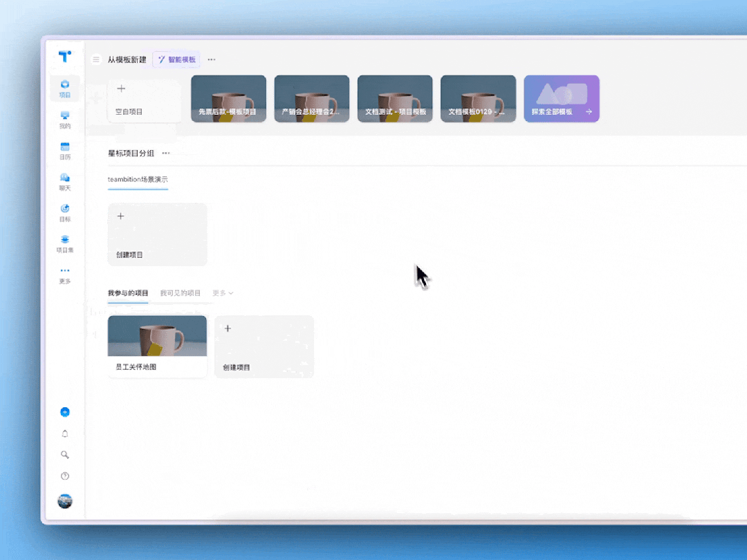Open 我的 workspace icon in sidebar

pos(65,120)
